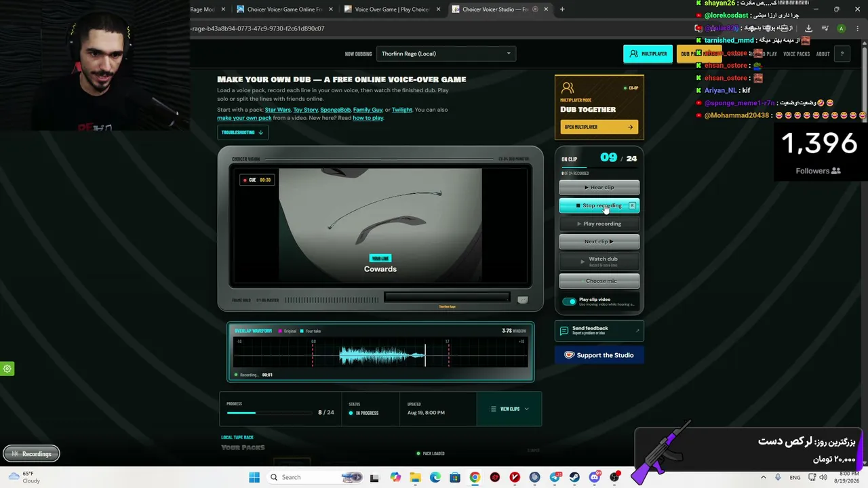The image size is (868, 488).
Task: Click the Watch dub button
Action: click(599, 260)
